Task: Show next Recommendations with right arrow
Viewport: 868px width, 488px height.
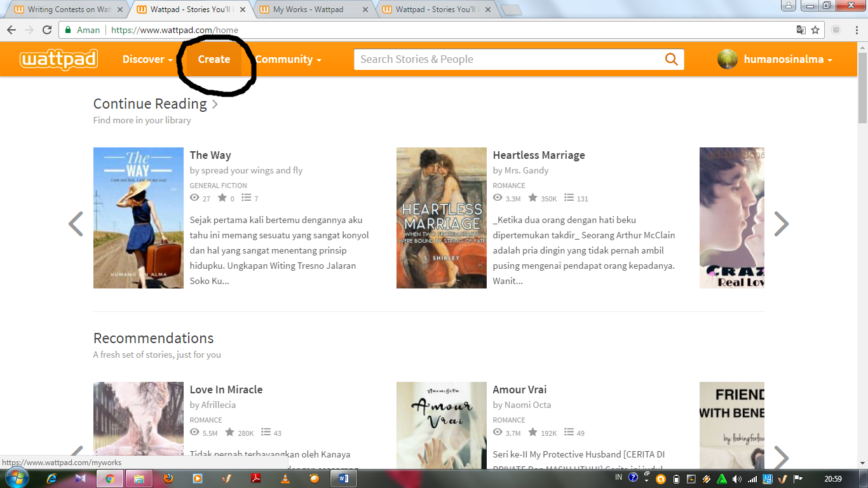Action: pyautogui.click(x=781, y=457)
